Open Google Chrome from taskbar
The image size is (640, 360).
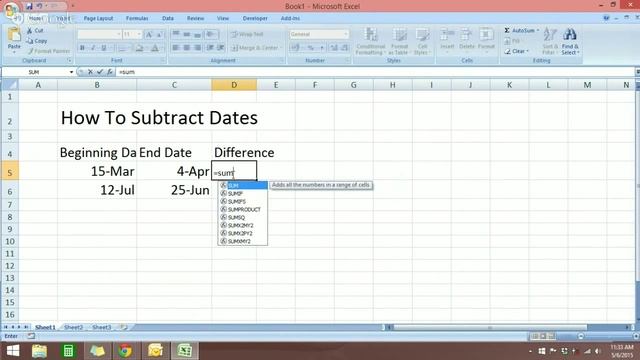(125, 351)
